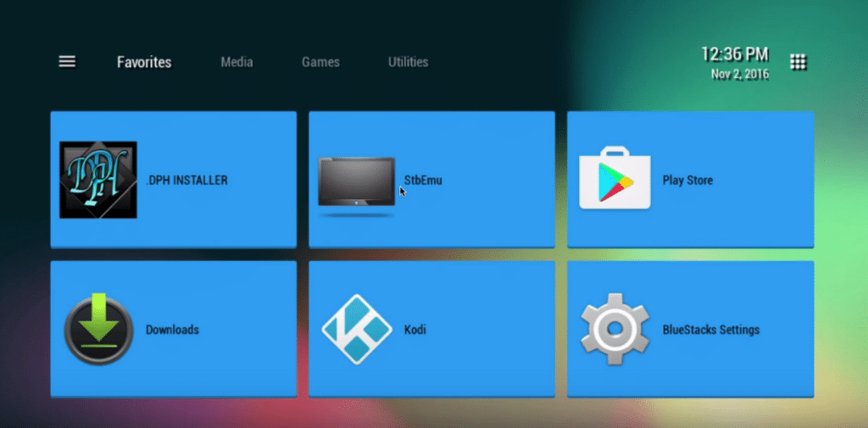The image size is (868, 428).
Task: Click the green Downloads arrow icon
Action: tap(98, 328)
